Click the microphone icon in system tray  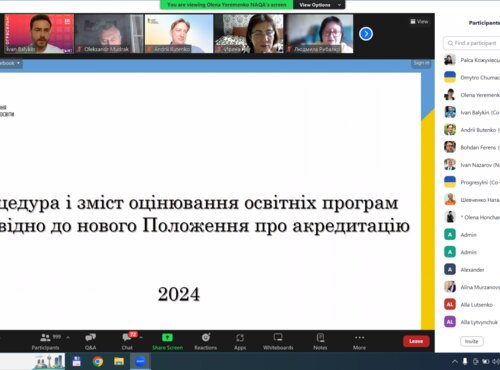click(465, 361)
